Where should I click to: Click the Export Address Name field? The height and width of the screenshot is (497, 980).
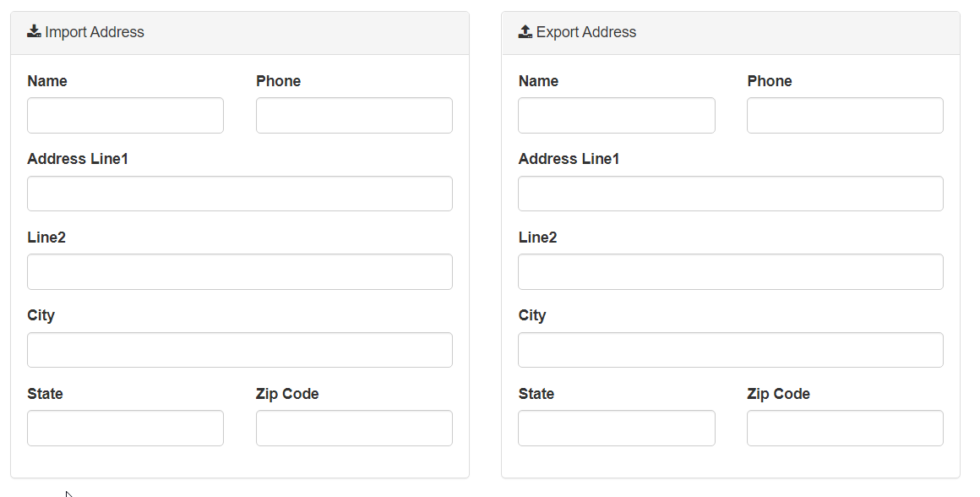[x=617, y=116]
